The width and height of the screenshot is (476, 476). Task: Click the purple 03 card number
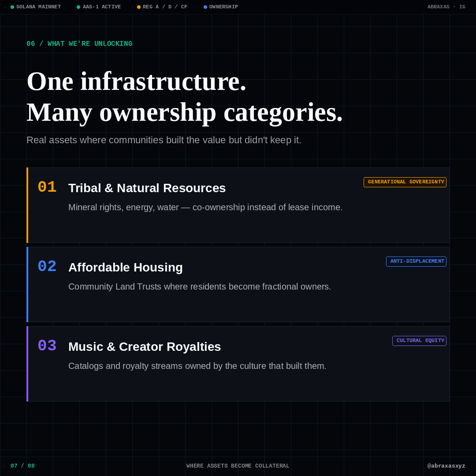tap(47, 346)
